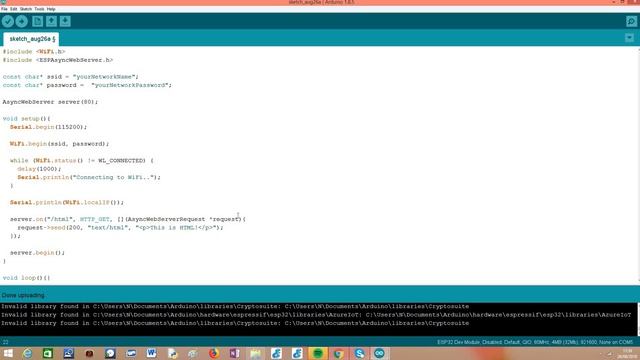Open Internet Explorer from taskbar

tap(27, 353)
